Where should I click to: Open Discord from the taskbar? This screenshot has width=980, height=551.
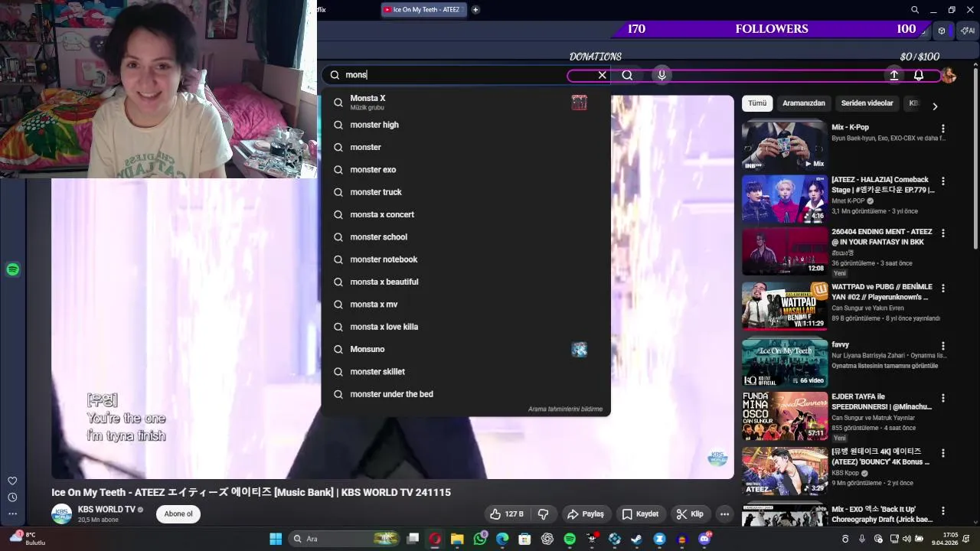pyautogui.click(x=704, y=539)
